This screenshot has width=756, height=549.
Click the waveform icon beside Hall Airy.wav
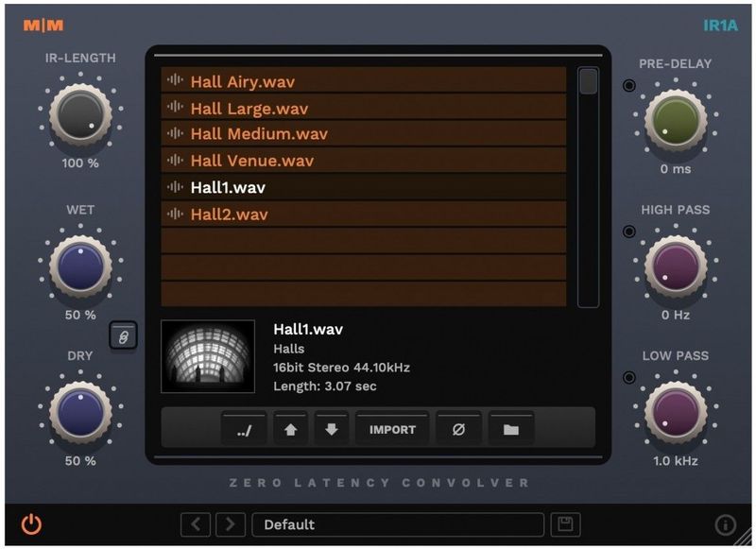(175, 79)
